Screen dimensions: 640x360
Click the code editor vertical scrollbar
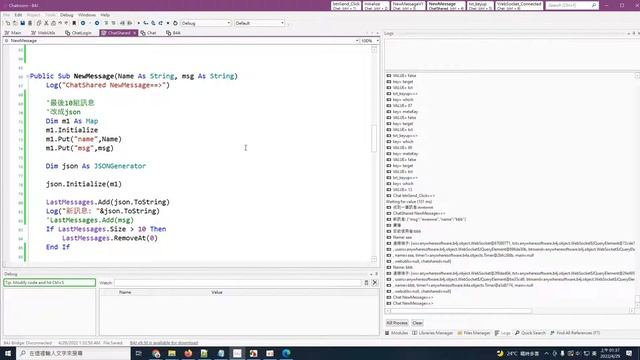click(374, 138)
